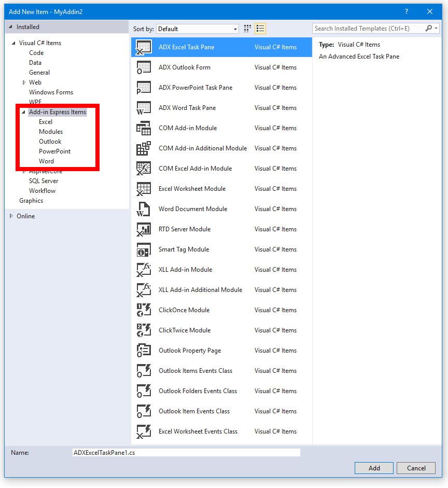Switch to small icons view
This screenshot has width=448, height=488.
(247, 29)
